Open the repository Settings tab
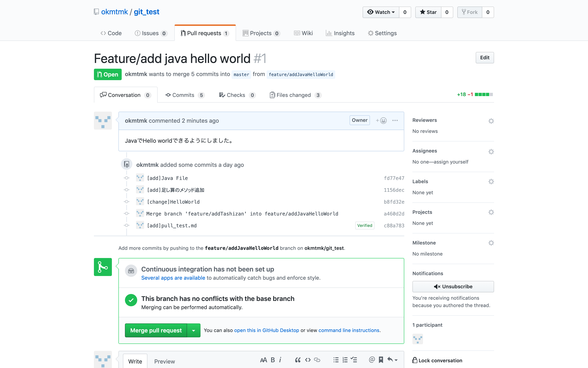588x368 pixels. (382, 33)
